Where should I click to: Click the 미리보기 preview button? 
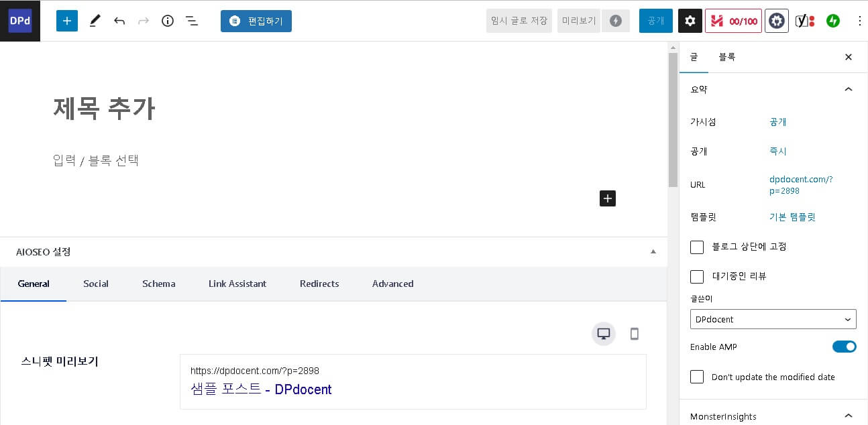click(x=579, y=21)
